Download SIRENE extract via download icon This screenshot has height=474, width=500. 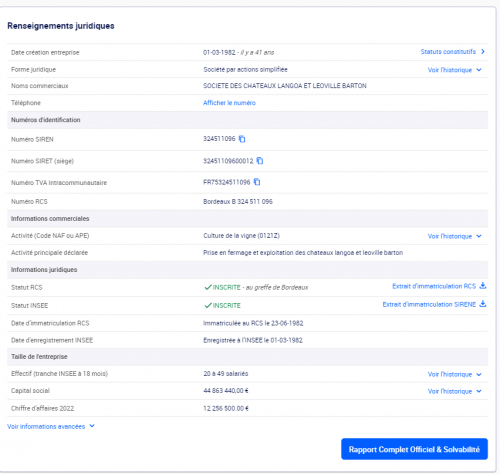[483, 304]
